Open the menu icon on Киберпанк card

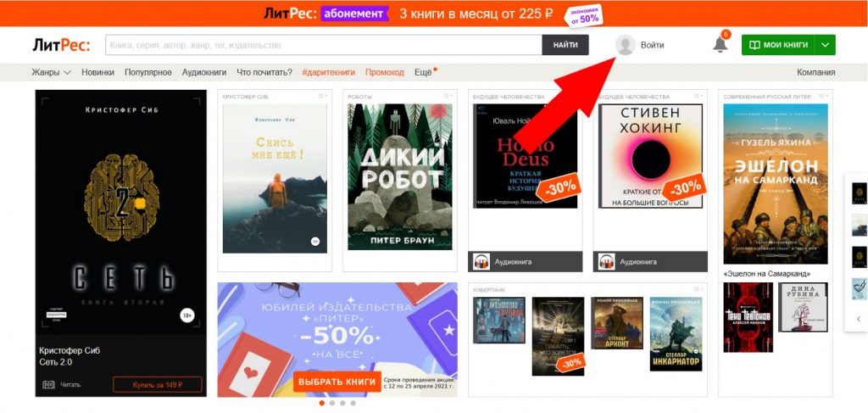(698, 290)
